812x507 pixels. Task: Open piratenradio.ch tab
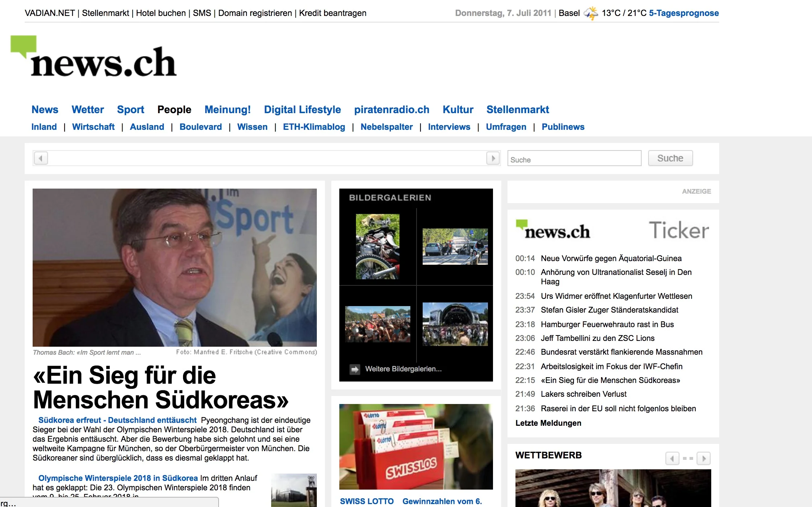392,110
